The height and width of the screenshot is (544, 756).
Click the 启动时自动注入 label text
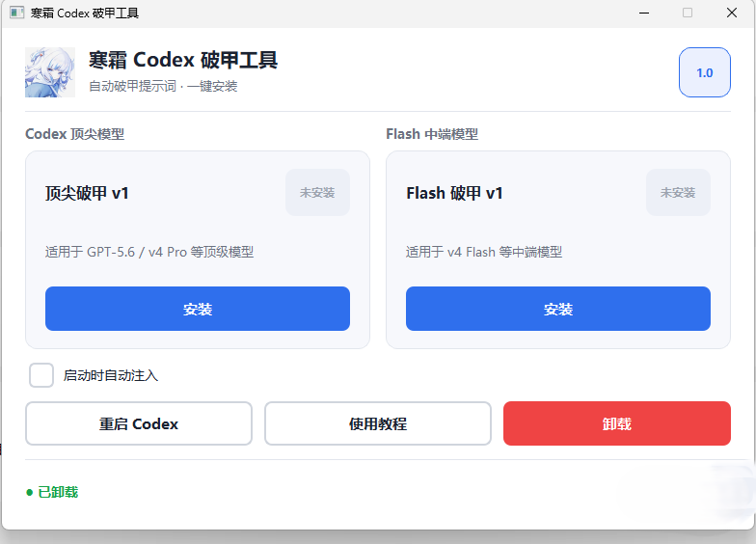click(x=110, y=375)
